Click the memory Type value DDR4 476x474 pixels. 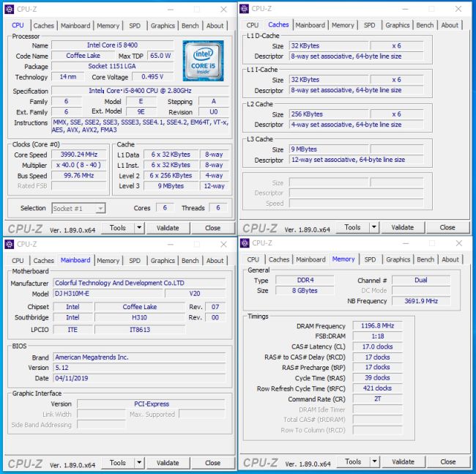pyautogui.click(x=305, y=280)
